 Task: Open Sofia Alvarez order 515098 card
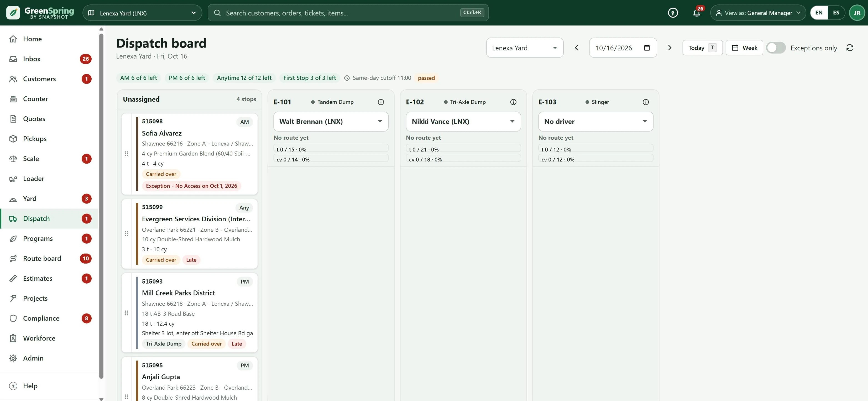[190, 154]
